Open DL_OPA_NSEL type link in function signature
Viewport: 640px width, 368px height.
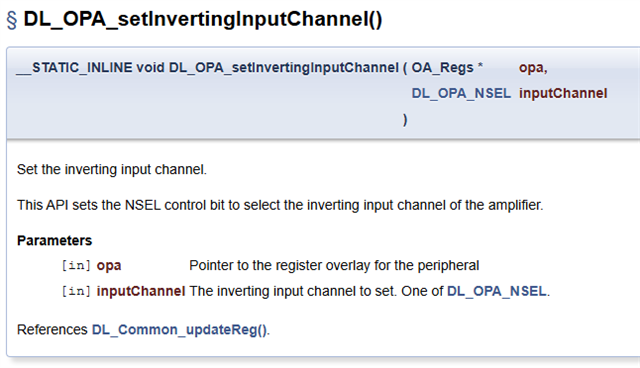(461, 93)
